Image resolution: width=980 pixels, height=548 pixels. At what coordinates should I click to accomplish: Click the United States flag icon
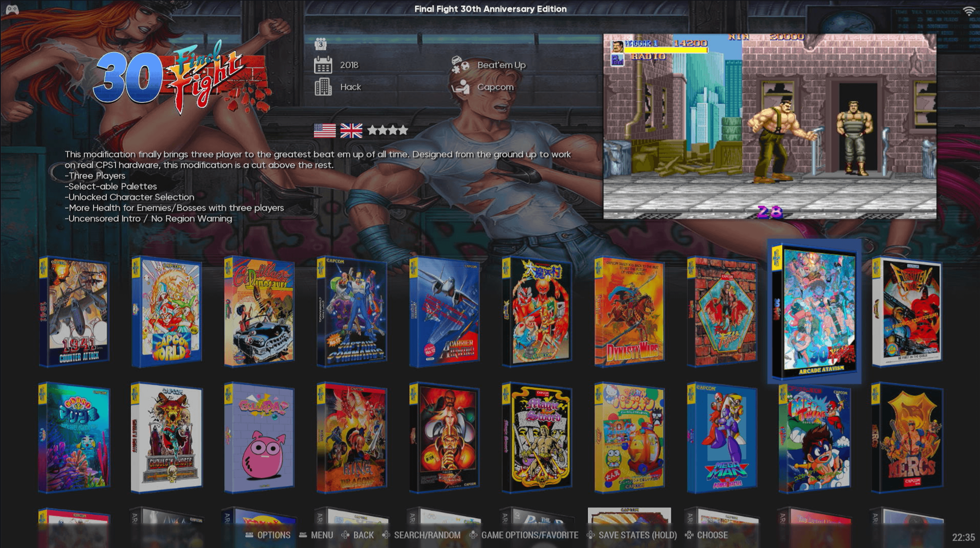324,130
